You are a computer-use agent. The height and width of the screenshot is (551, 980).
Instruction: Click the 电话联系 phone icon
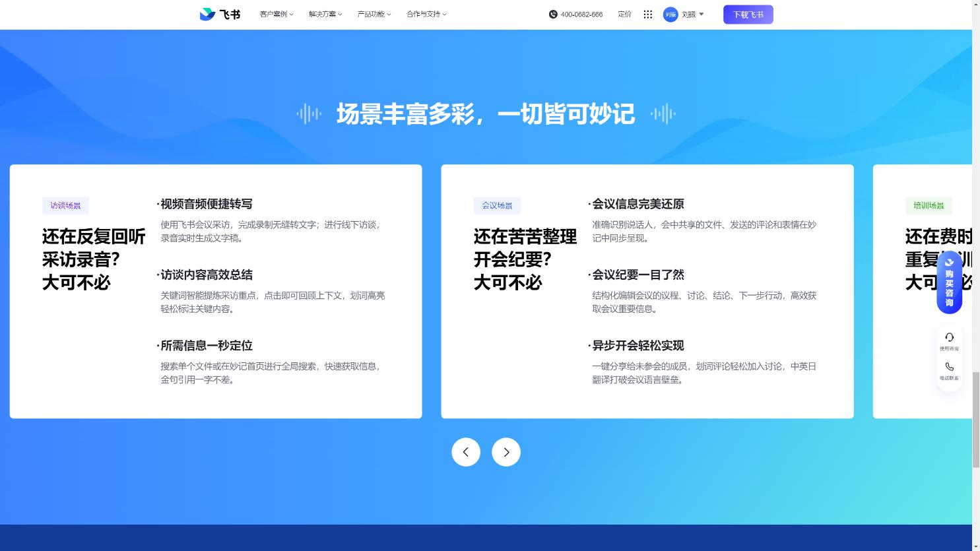tap(949, 367)
